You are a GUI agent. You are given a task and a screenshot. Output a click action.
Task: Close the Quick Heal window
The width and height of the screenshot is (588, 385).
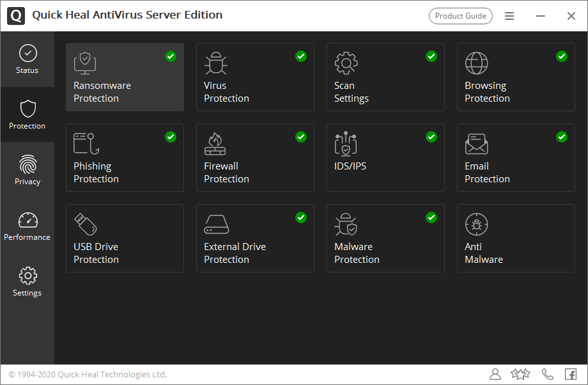point(571,16)
